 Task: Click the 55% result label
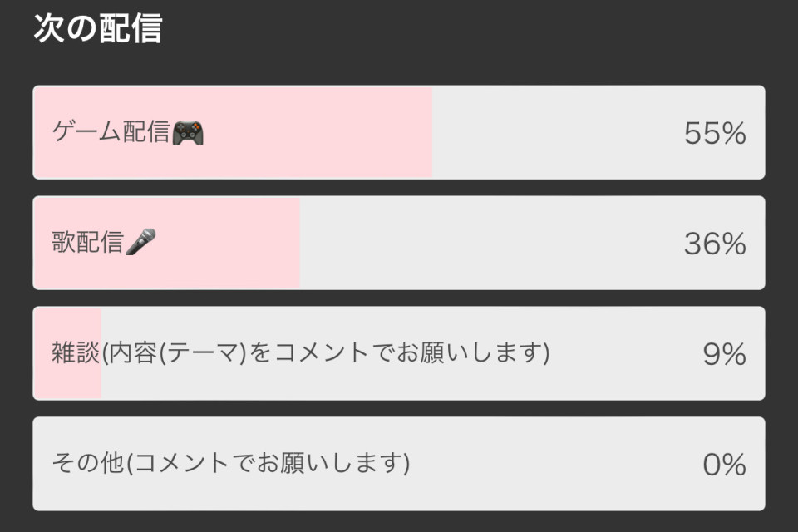tap(715, 133)
